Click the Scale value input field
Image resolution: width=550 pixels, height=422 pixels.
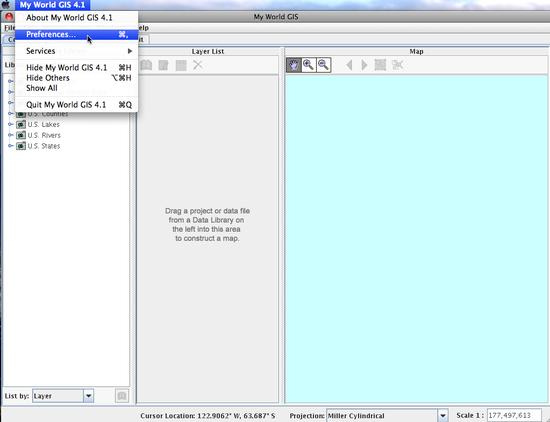coord(514,415)
